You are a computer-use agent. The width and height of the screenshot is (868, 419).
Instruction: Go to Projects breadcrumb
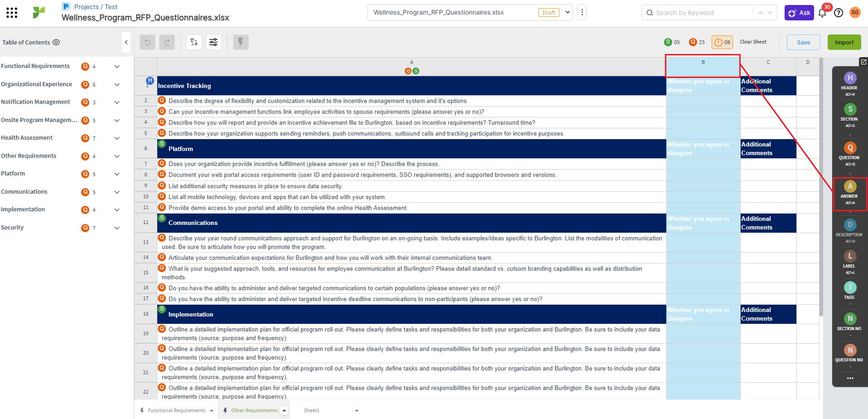tap(86, 7)
